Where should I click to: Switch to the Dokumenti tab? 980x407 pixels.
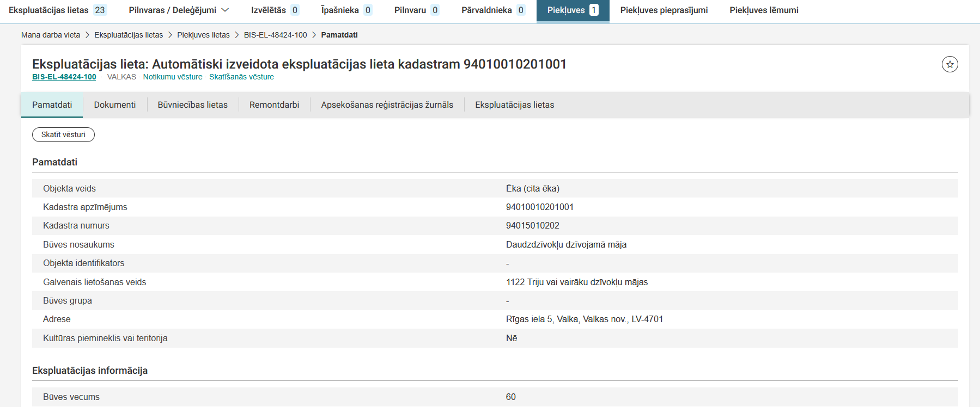pos(114,104)
